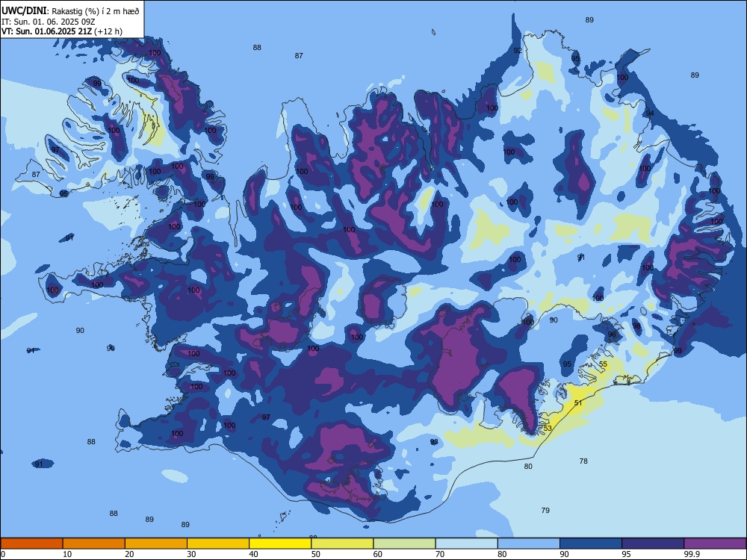Click the '40' legend tick label
This screenshot has height=560, width=747.
tap(254, 554)
